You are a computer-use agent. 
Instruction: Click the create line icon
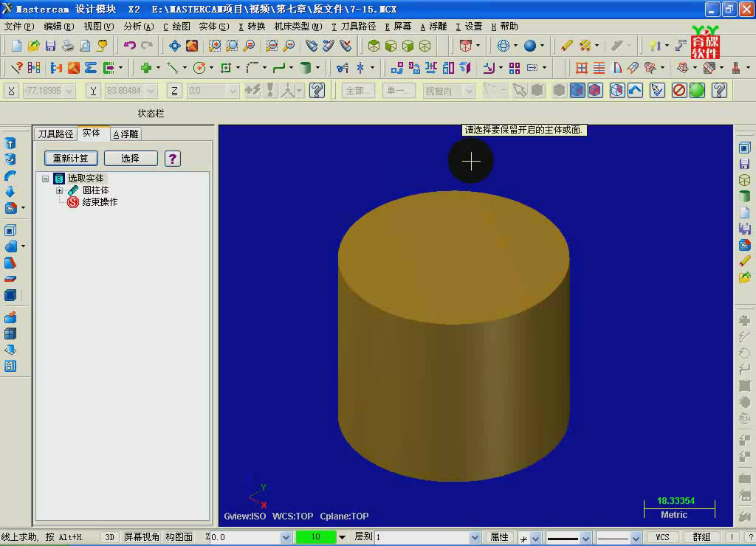click(172, 68)
